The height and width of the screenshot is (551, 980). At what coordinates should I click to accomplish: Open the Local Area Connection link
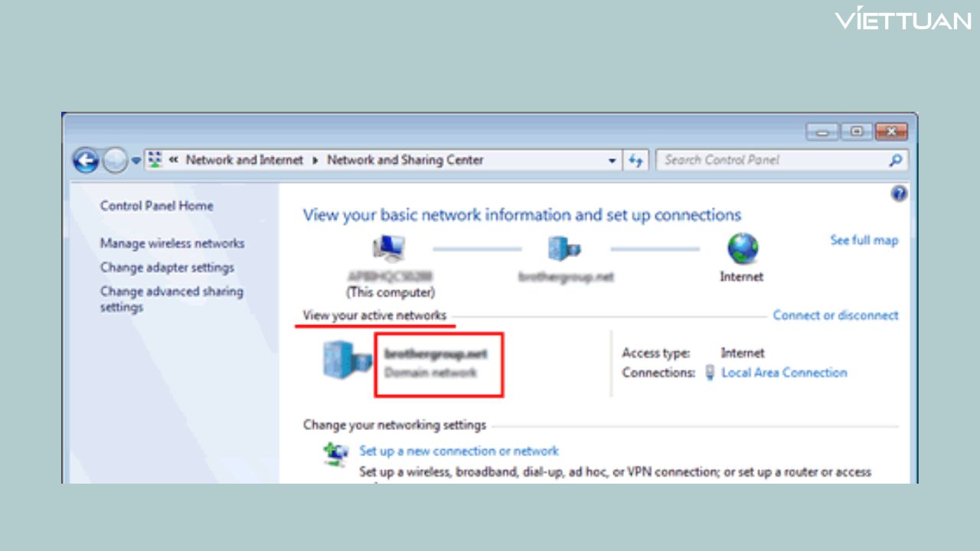click(x=784, y=373)
